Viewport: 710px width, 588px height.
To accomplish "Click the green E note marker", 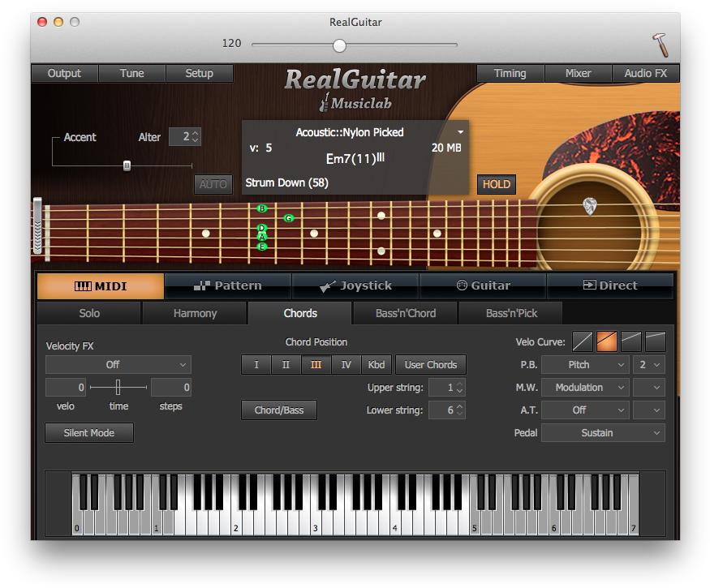I will [x=262, y=247].
